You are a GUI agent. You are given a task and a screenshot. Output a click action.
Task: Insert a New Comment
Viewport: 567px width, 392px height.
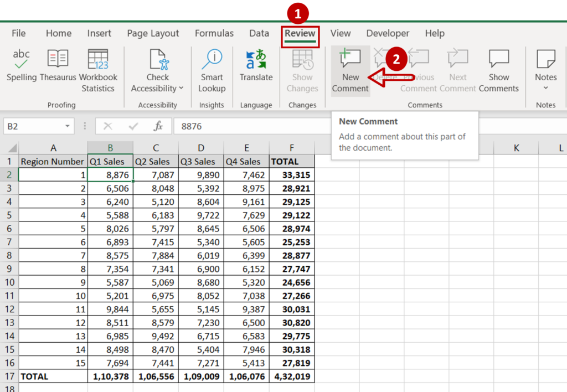click(x=350, y=69)
